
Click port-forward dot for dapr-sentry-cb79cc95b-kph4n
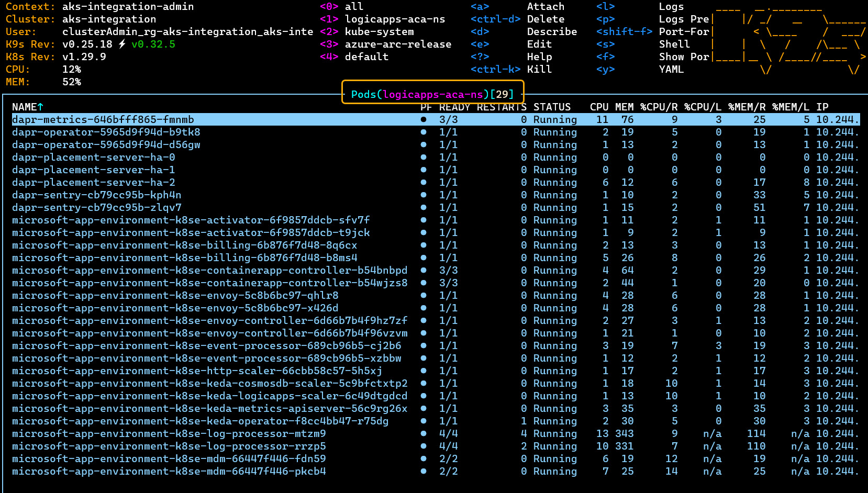pos(423,195)
